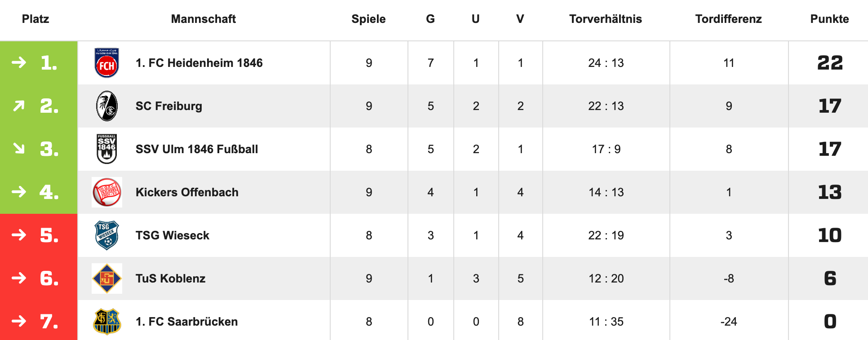Click the TSG Wieseck shield logo
The height and width of the screenshot is (340, 868).
point(107,235)
